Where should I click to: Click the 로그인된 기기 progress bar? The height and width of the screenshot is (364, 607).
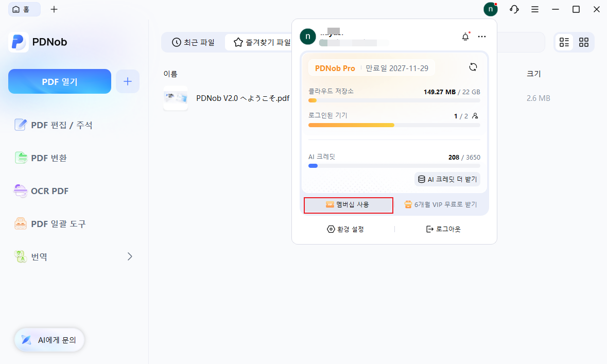394,125
